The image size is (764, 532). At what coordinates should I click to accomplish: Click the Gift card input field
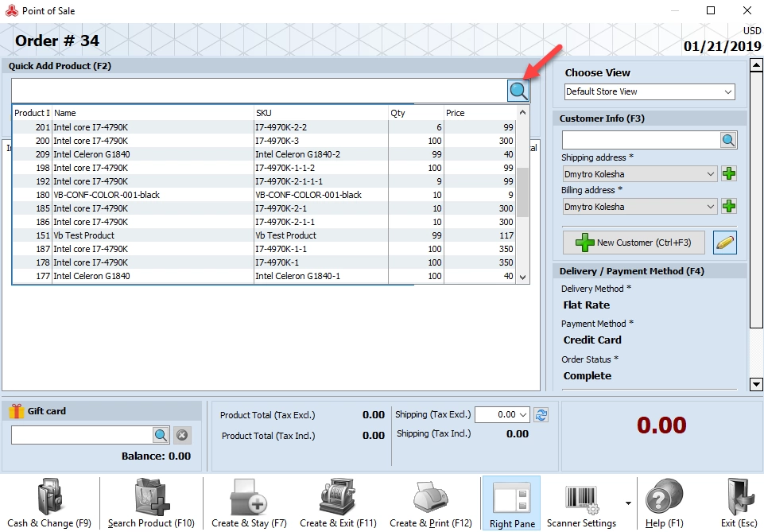[x=82, y=435]
